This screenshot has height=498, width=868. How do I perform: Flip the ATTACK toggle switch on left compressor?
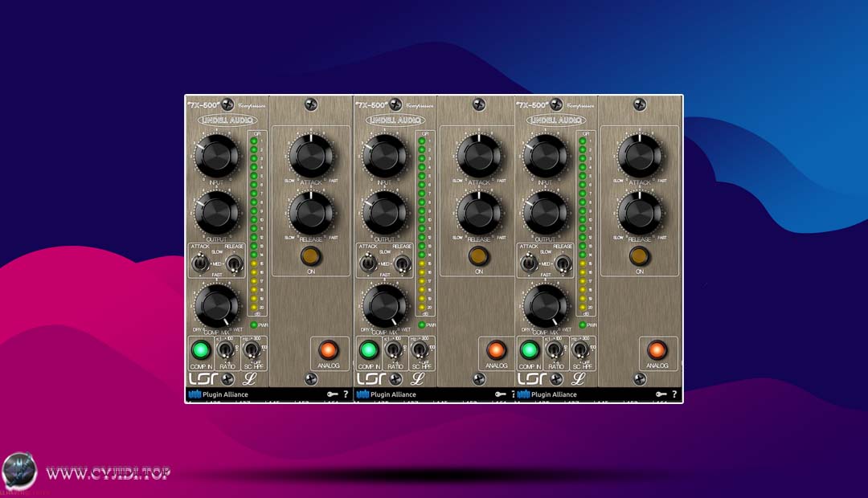(200, 263)
